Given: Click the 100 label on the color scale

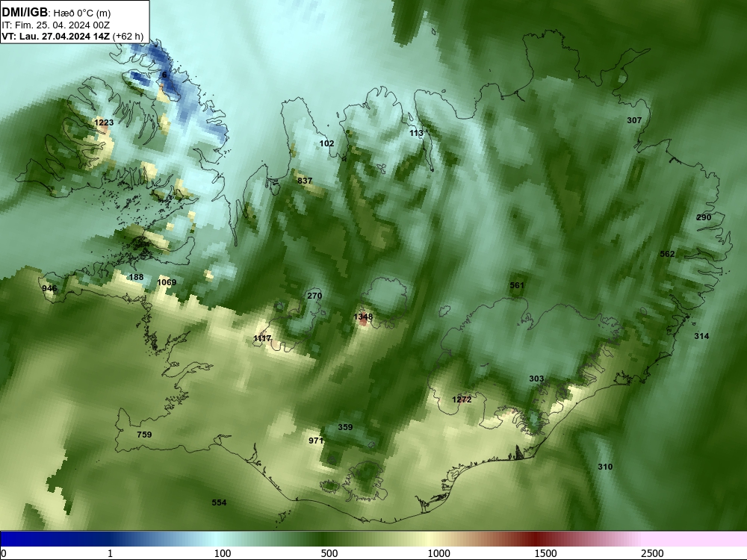Looking at the screenshot, I should pos(223,553).
